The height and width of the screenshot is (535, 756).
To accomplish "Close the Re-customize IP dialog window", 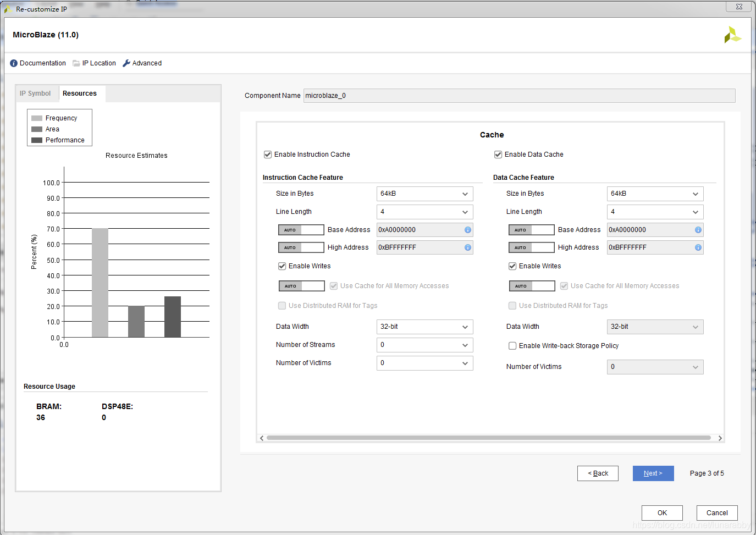I will point(739,7).
